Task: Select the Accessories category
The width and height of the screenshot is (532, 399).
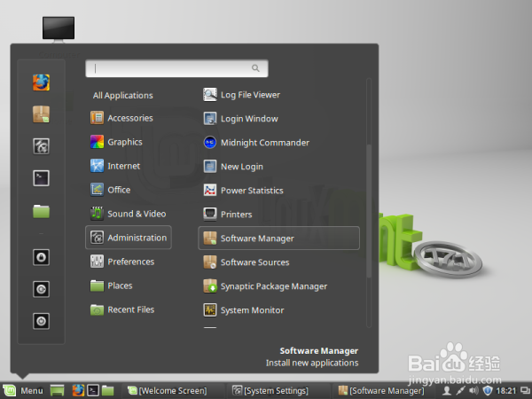Action: point(129,118)
